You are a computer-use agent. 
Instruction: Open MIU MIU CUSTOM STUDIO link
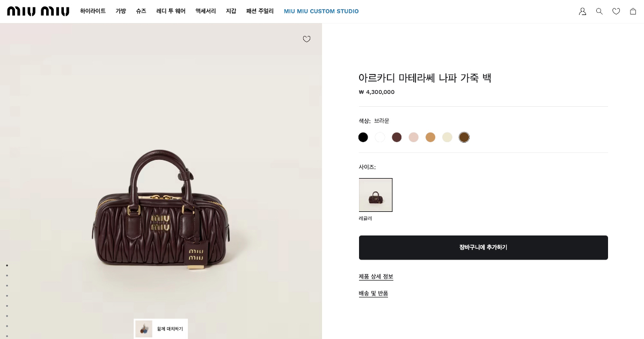click(321, 11)
